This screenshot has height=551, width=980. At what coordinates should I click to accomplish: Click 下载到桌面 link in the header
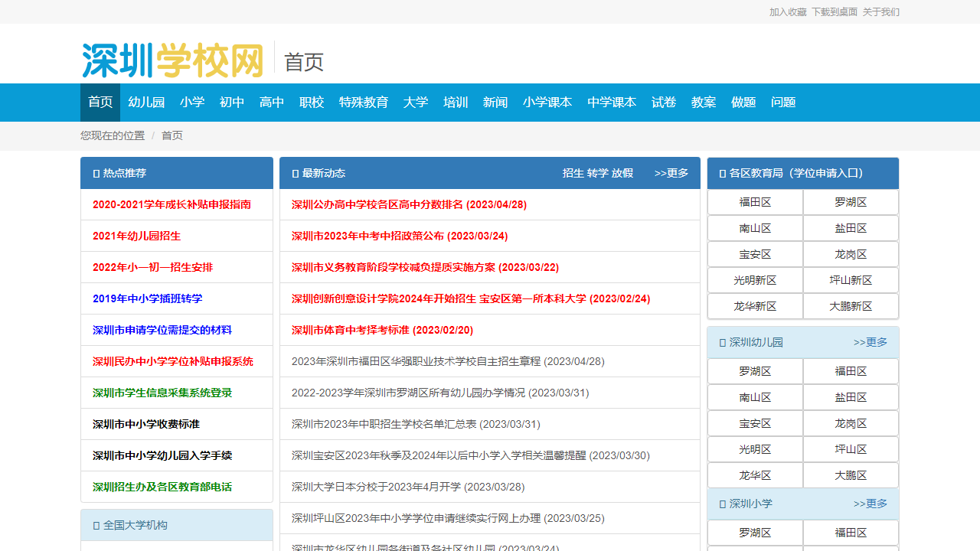click(x=835, y=12)
